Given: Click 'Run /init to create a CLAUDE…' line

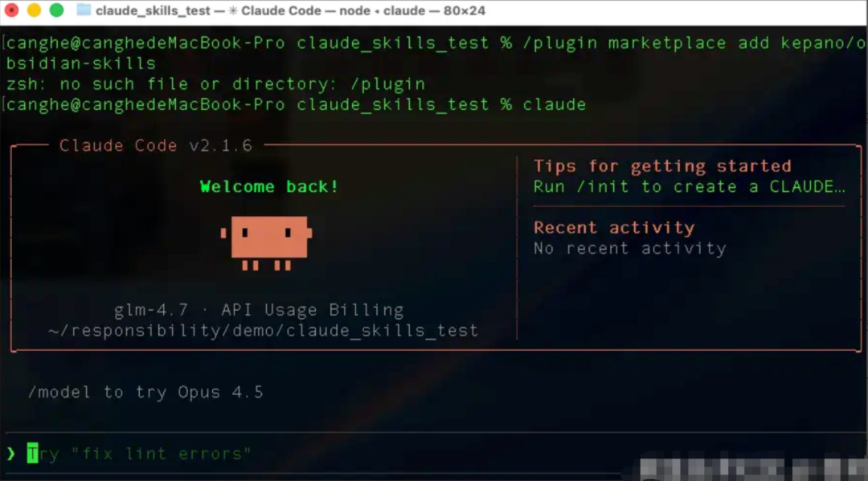Looking at the screenshot, I should pos(690,187).
